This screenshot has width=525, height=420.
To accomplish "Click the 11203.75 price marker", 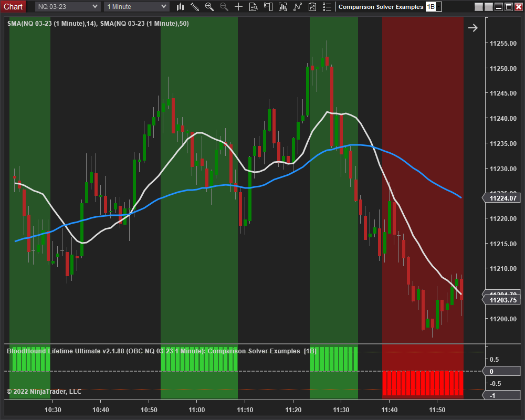I will (x=501, y=300).
